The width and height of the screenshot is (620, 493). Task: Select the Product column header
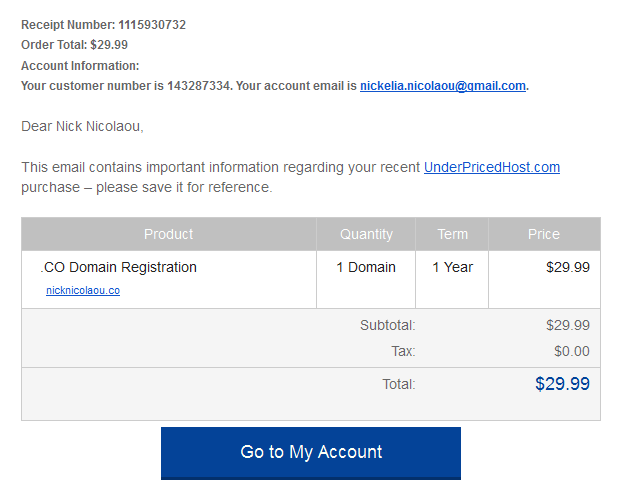pyautogui.click(x=168, y=234)
